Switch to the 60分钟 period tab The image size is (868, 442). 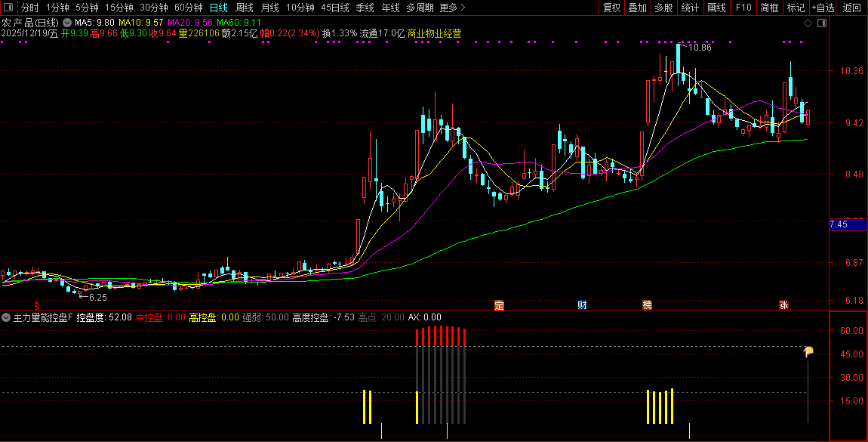[x=189, y=8]
